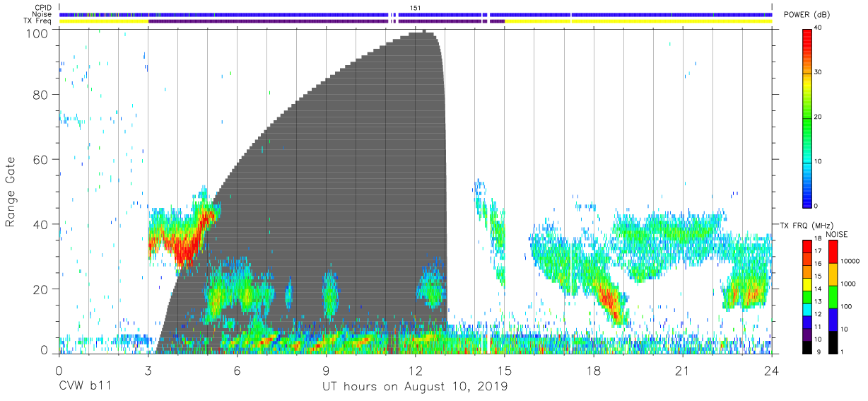
Task: Click the 'NOISE' legend title
Action: click(x=835, y=234)
